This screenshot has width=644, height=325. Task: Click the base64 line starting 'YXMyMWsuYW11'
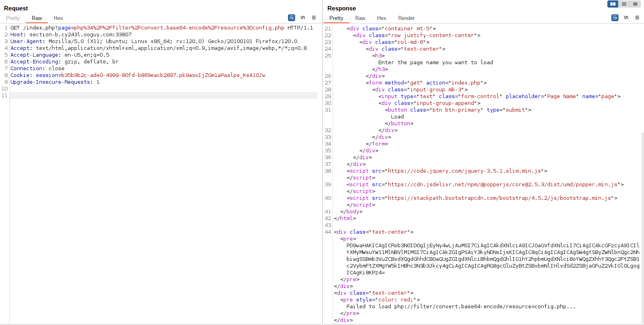pyautogui.click(x=493, y=252)
